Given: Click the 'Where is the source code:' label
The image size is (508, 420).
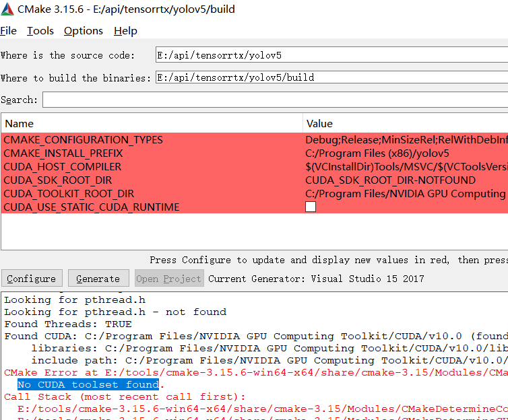Looking at the screenshot, I should (x=67, y=55).
